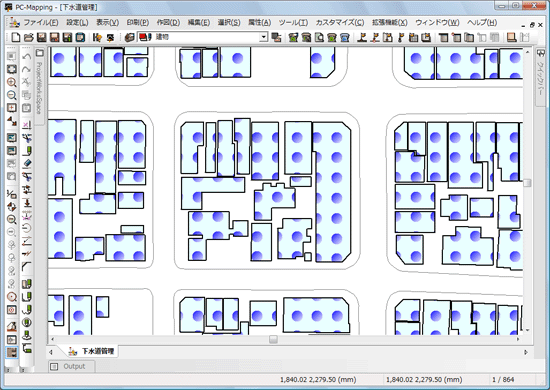Viewport: 550px width, 390px height.
Task: Open the カスタマイズ(C) menu
Action: 340,22
